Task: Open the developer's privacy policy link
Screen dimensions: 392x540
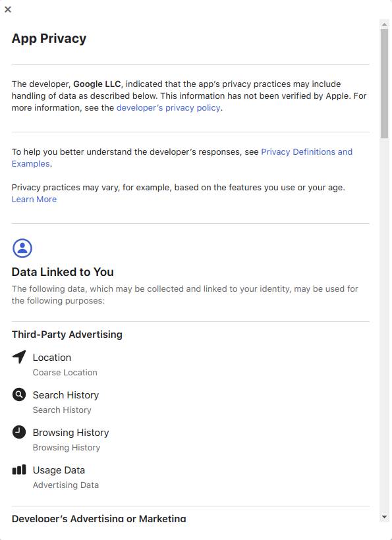Action: 168,107
